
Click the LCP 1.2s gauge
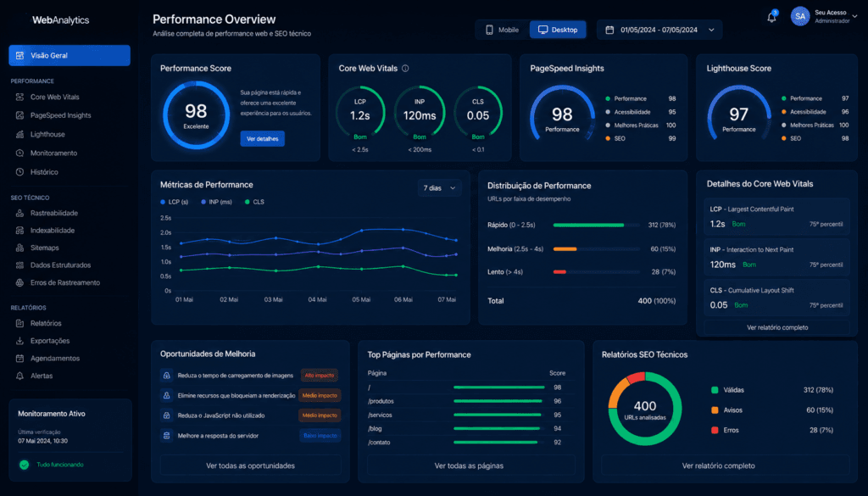[x=359, y=113]
